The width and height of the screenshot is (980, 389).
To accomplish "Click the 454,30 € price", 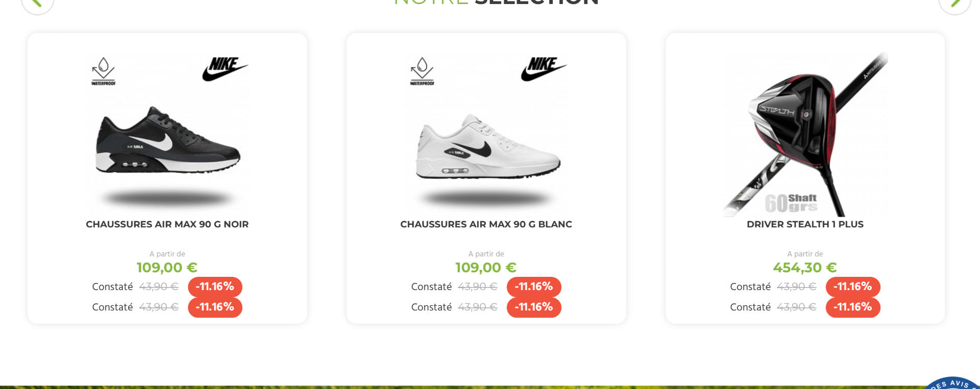I will tap(805, 268).
